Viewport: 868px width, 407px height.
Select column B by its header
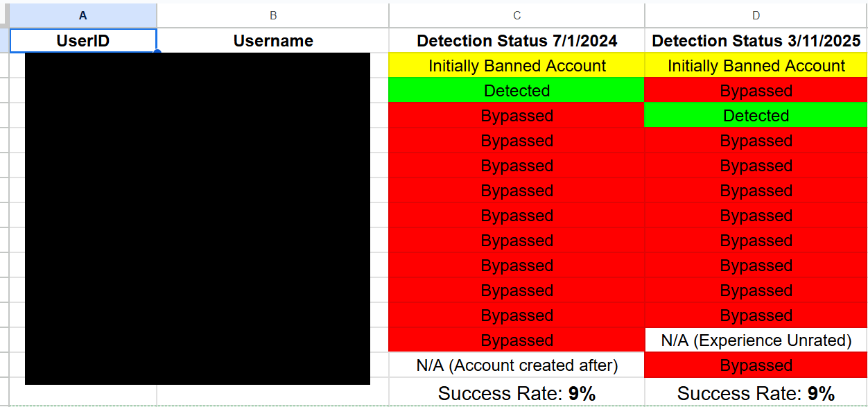point(273,15)
